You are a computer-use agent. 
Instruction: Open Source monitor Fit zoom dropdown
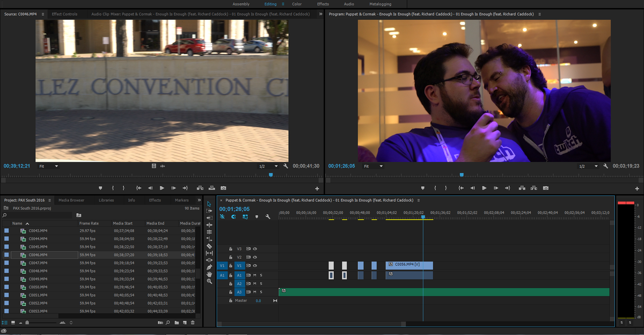[48, 166]
